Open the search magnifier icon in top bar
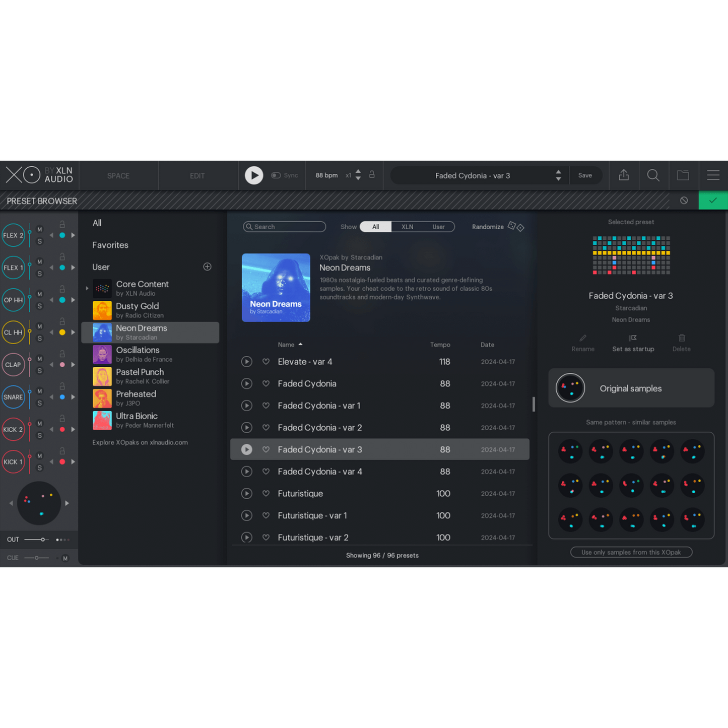 pyautogui.click(x=653, y=175)
